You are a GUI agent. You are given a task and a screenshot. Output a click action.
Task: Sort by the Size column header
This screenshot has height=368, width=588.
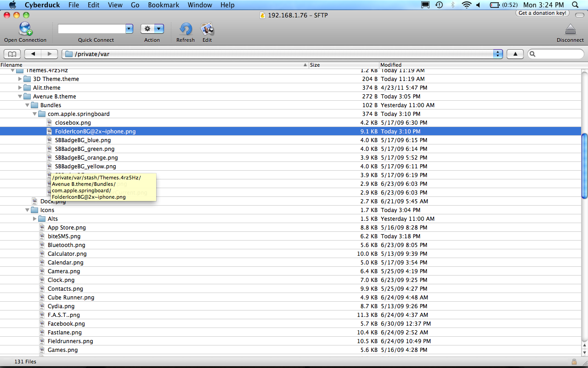click(x=344, y=65)
